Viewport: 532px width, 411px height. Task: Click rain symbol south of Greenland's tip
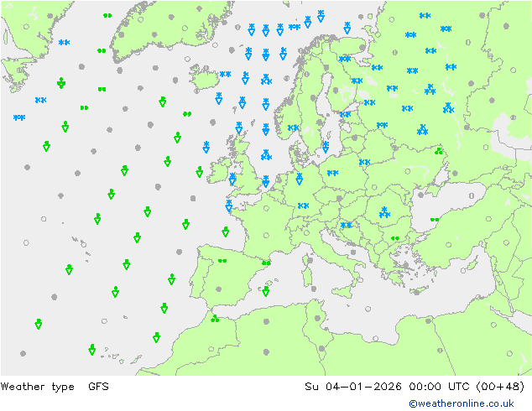[102, 89]
